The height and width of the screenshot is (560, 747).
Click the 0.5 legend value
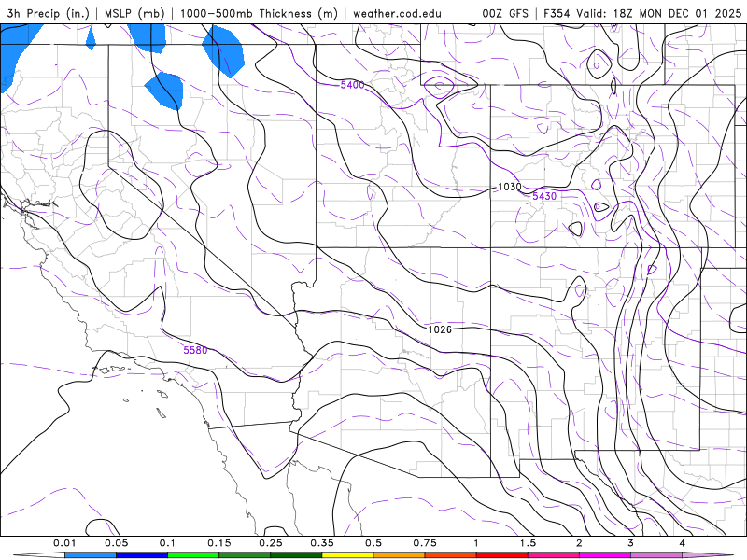pyautogui.click(x=373, y=543)
